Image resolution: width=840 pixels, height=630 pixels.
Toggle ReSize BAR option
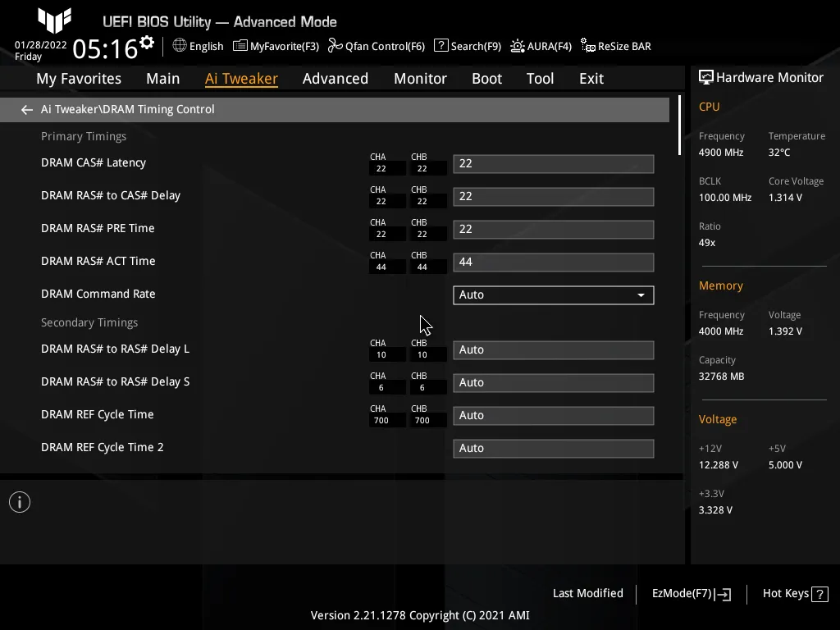(x=615, y=46)
